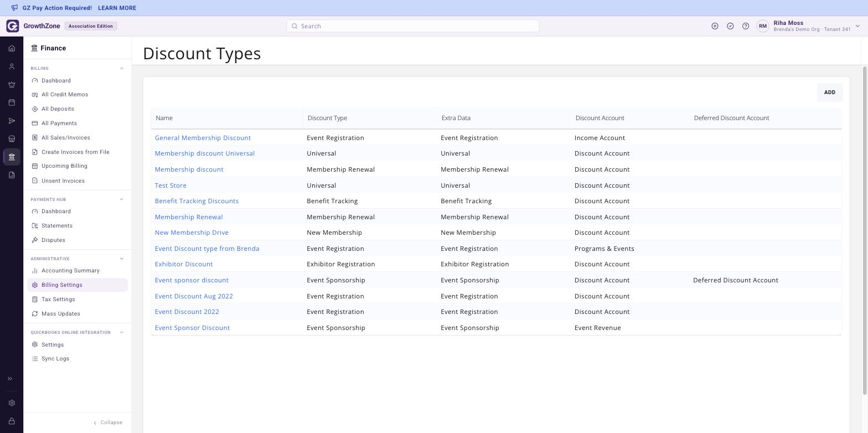Click the plus circle quick-add icon
This screenshot has width=868, height=433.
(715, 26)
